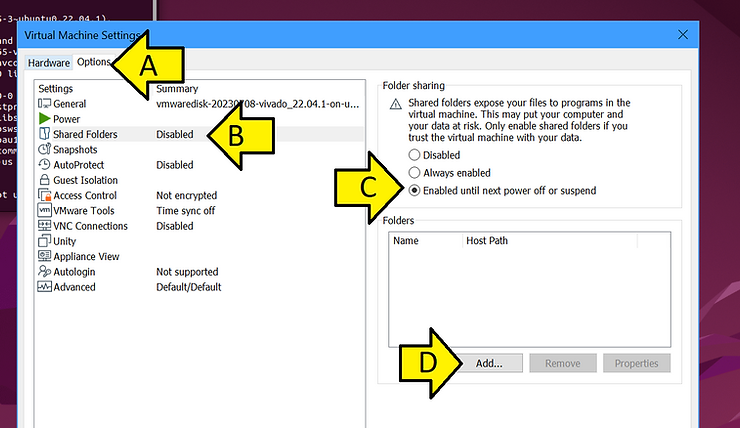Select Shared Folders in settings list
Screen dimensions: 740x428
point(85,134)
